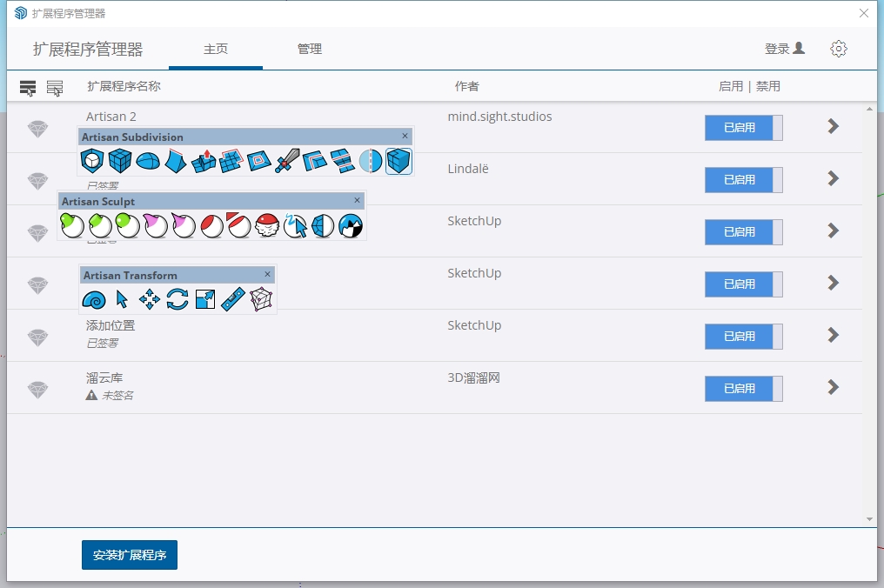Activate the Knife sword tool icon
This screenshot has width=884, height=588.
(287, 161)
